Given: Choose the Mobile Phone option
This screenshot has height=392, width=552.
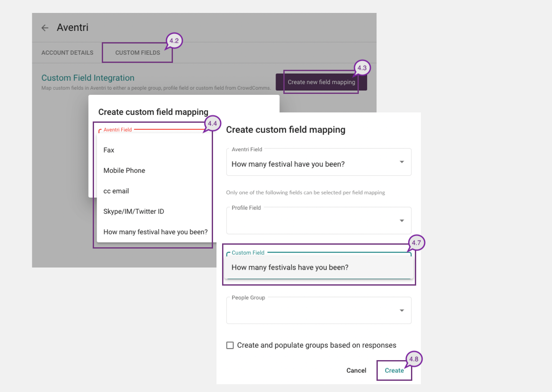Looking at the screenshot, I should (x=124, y=171).
